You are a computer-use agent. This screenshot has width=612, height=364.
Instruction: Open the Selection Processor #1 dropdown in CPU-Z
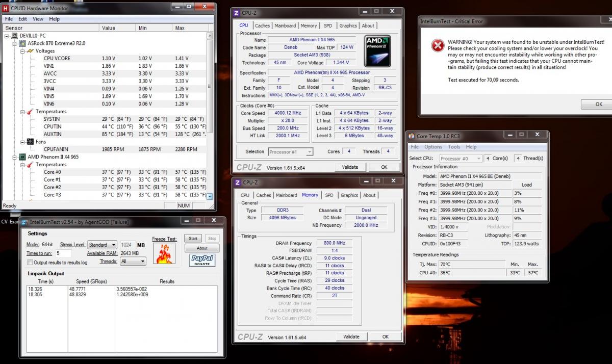click(x=290, y=152)
